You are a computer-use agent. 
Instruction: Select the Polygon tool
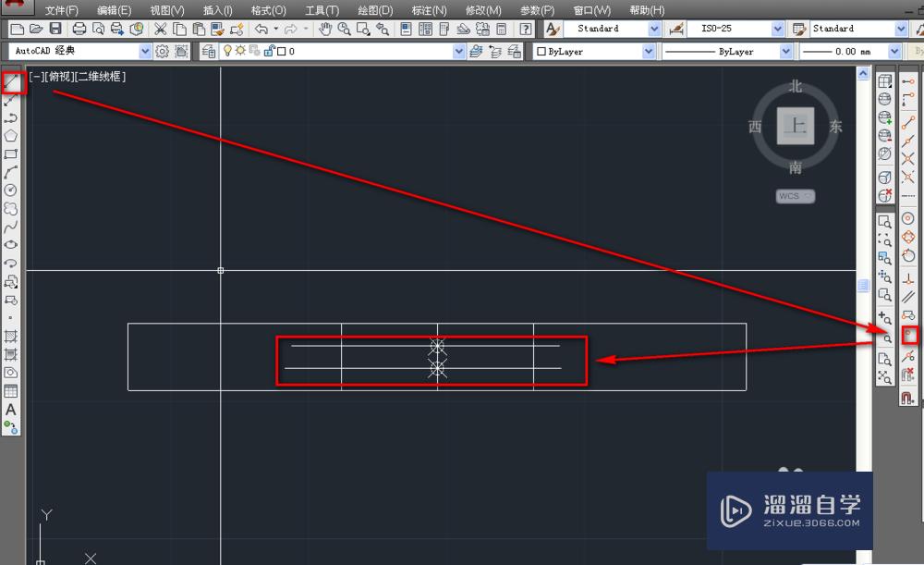point(11,135)
